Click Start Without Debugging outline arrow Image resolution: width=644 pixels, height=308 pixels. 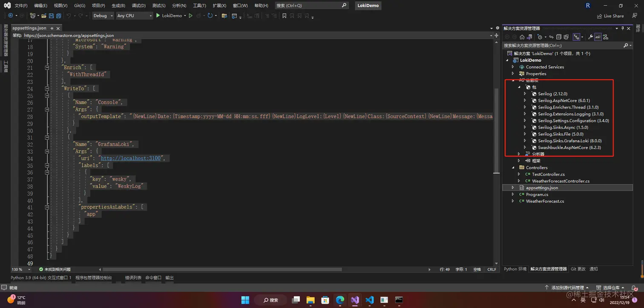tap(190, 16)
